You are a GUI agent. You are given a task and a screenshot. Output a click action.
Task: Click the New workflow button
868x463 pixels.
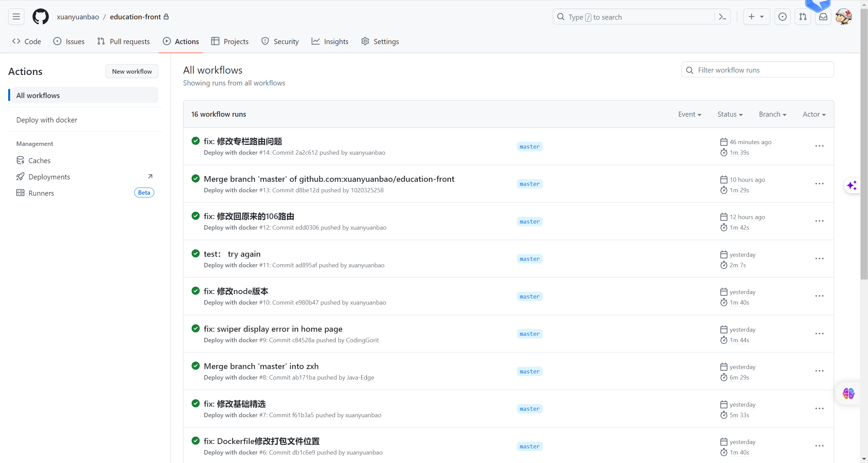(x=132, y=71)
